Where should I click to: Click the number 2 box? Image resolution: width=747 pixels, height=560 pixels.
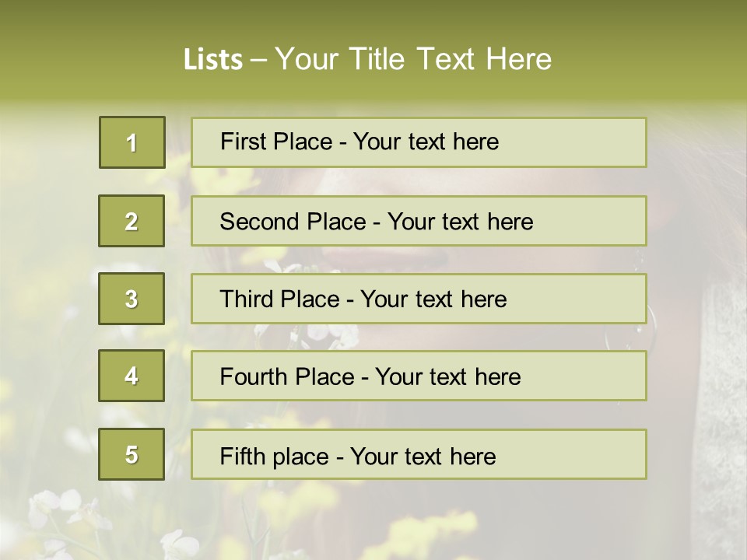[132, 221]
